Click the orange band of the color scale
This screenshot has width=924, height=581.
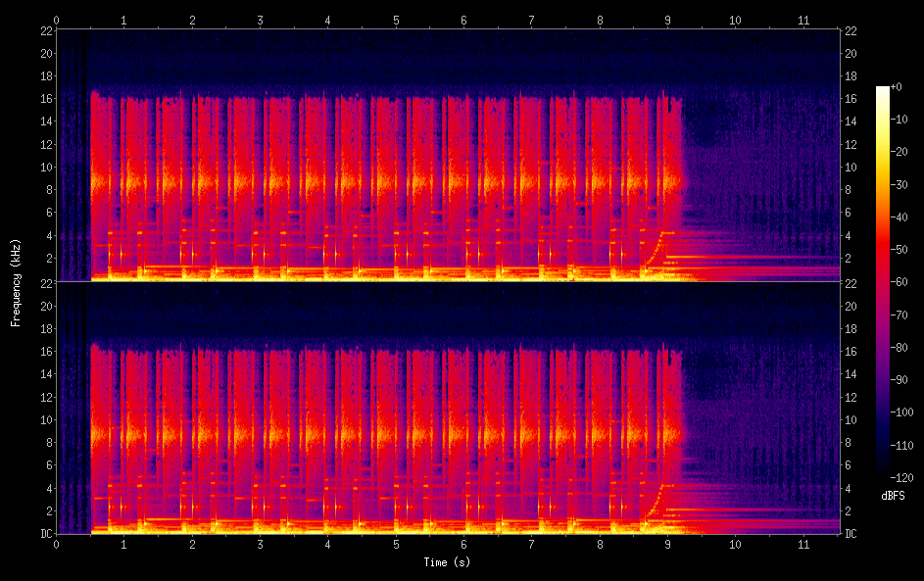pos(883,211)
